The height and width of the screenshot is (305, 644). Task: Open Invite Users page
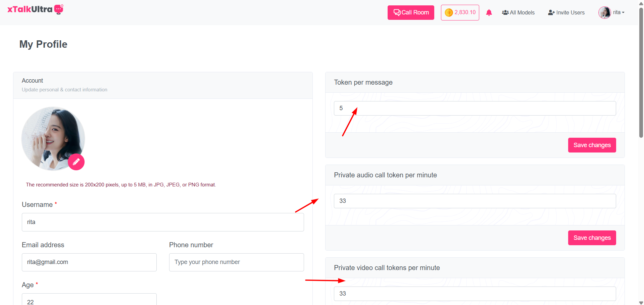click(x=566, y=12)
